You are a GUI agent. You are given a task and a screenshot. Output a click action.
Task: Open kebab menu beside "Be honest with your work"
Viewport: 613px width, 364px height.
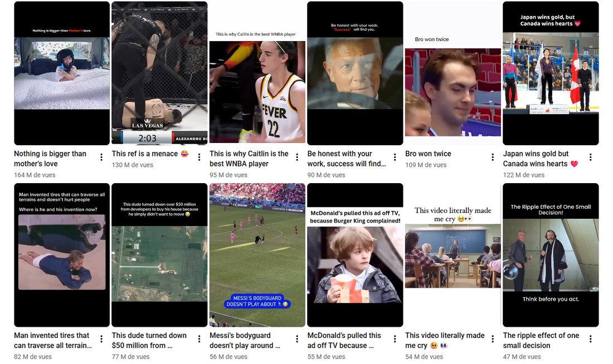pos(395,158)
